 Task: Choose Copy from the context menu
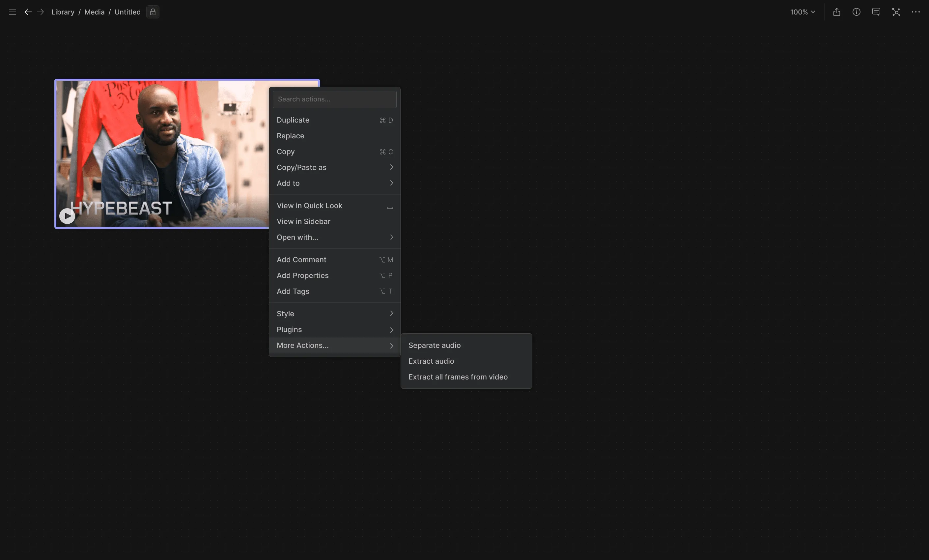click(x=334, y=152)
